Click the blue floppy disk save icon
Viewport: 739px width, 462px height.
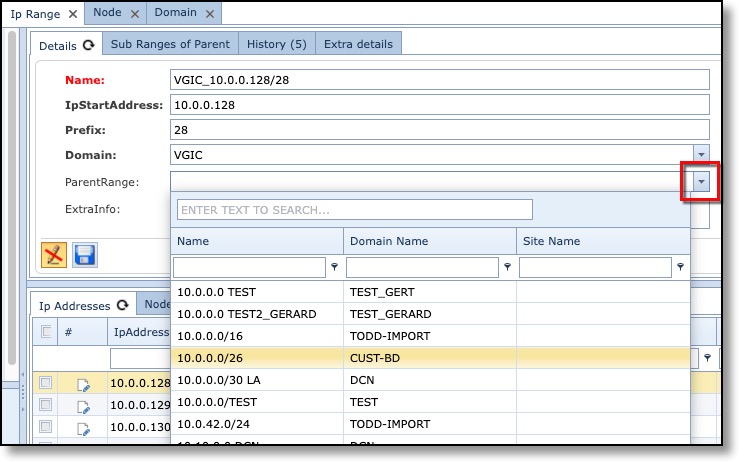[x=85, y=255]
